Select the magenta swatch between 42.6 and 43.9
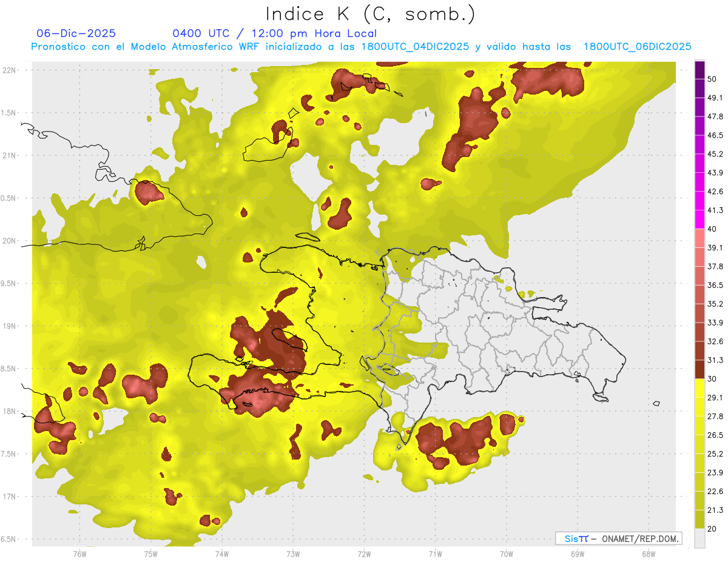728x562 pixels. pyautogui.click(x=700, y=182)
